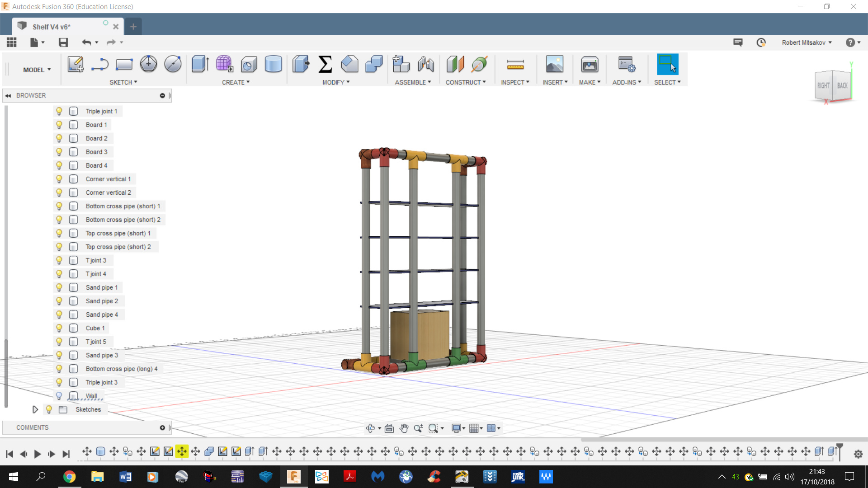Open the CREATE menu

tap(236, 82)
